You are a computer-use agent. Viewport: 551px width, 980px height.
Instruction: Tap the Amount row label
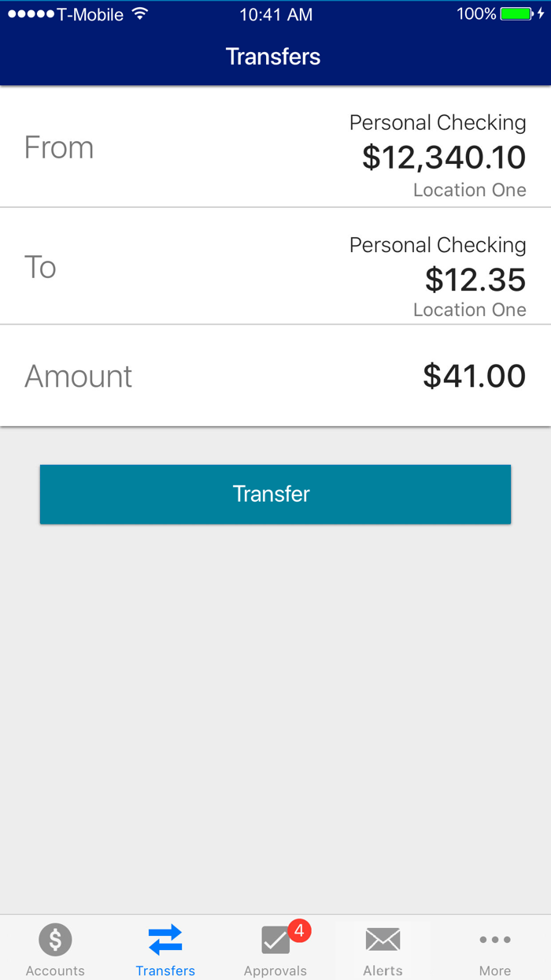pyautogui.click(x=79, y=376)
